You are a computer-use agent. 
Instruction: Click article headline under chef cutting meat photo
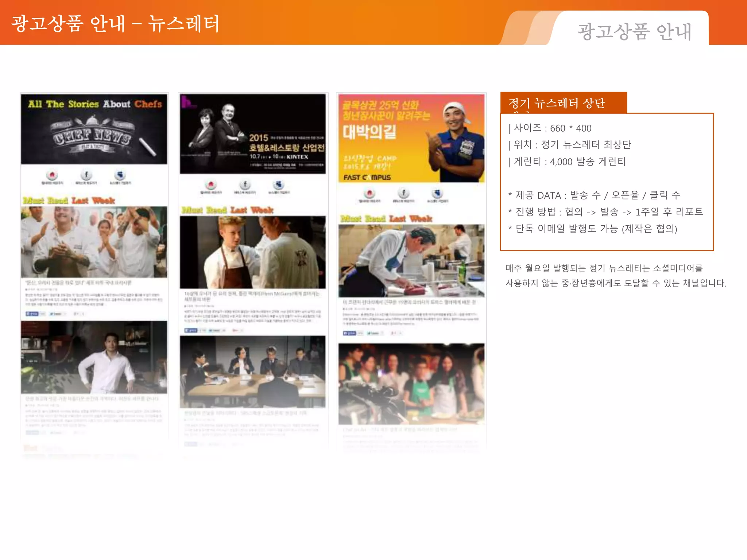pyautogui.click(x=409, y=302)
